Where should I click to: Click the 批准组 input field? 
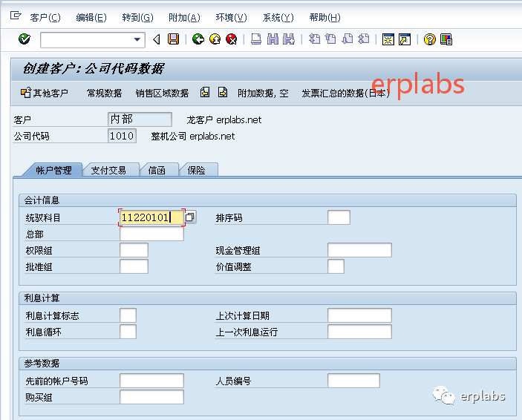tap(134, 266)
